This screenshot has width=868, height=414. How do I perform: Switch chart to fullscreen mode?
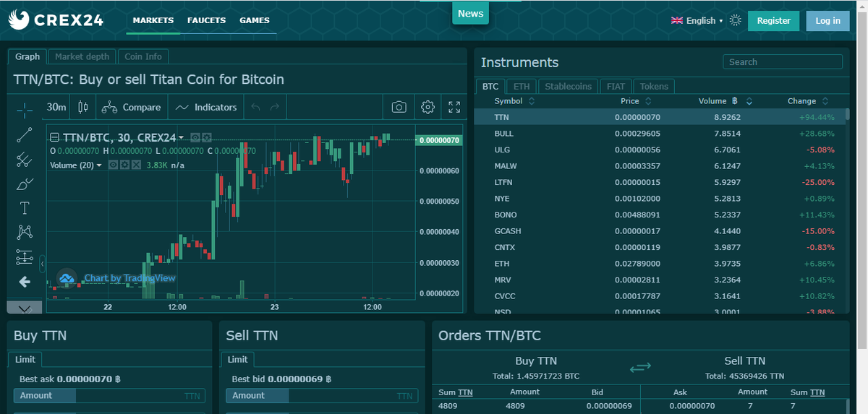[454, 107]
